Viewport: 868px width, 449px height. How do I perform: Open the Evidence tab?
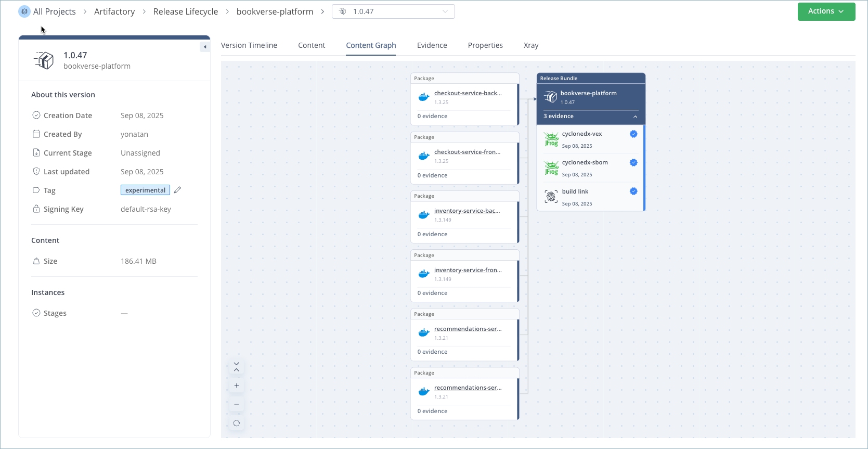click(x=432, y=45)
